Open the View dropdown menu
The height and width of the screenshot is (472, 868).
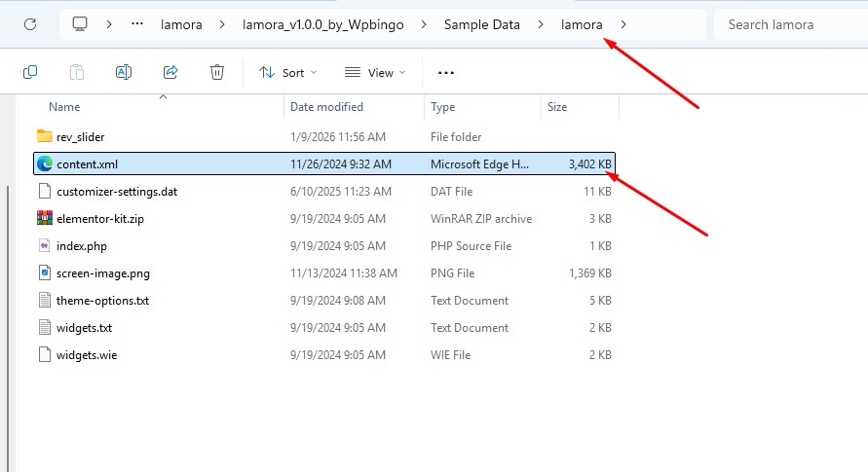tap(375, 72)
